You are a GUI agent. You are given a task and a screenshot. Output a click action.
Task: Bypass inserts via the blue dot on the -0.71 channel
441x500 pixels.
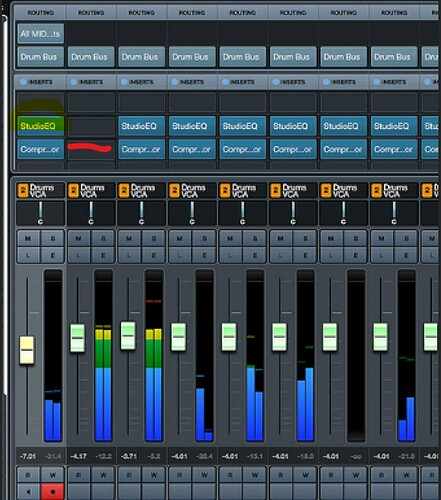(x=124, y=82)
